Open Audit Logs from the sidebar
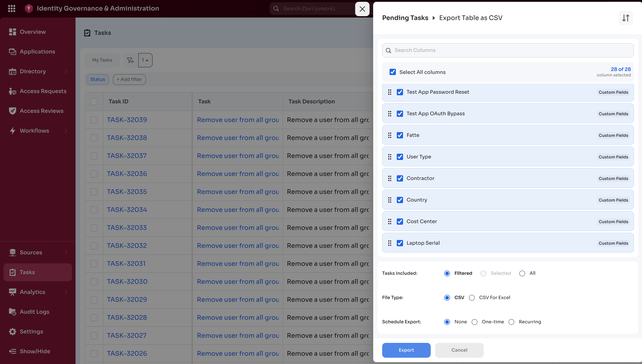 pyautogui.click(x=34, y=312)
